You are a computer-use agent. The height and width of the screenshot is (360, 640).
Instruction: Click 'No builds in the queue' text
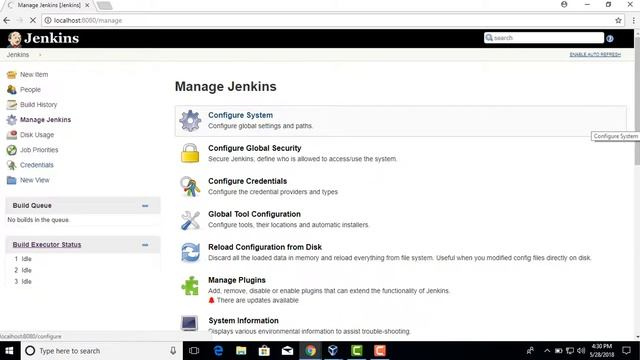tap(38, 220)
